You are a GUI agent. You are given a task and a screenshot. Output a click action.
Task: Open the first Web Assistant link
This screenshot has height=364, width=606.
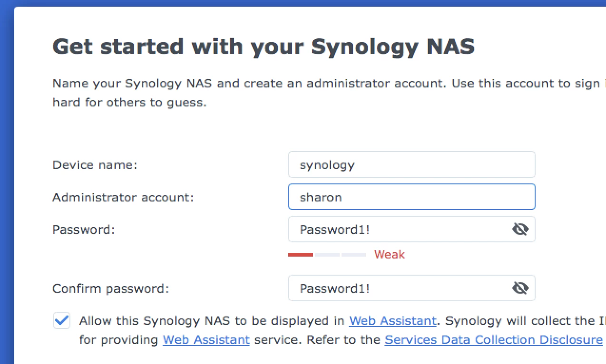coord(392,321)
